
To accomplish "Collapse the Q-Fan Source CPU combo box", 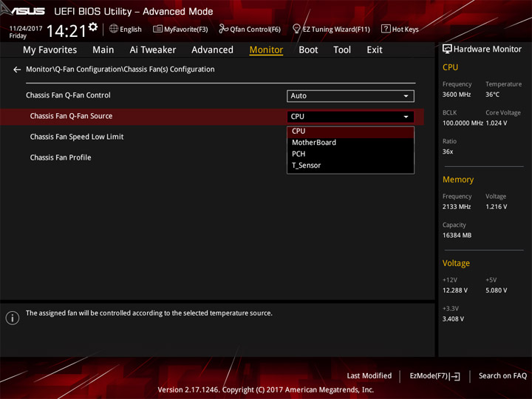I will coord(350,117).
